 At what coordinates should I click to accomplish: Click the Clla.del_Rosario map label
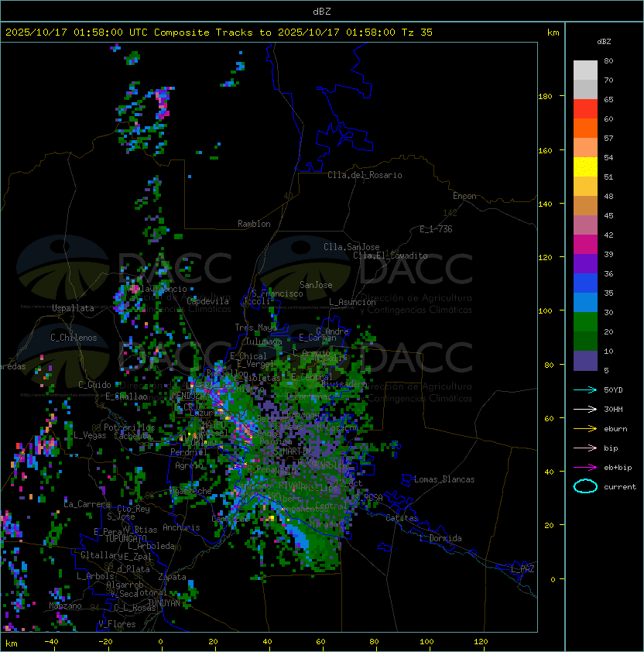365,175
